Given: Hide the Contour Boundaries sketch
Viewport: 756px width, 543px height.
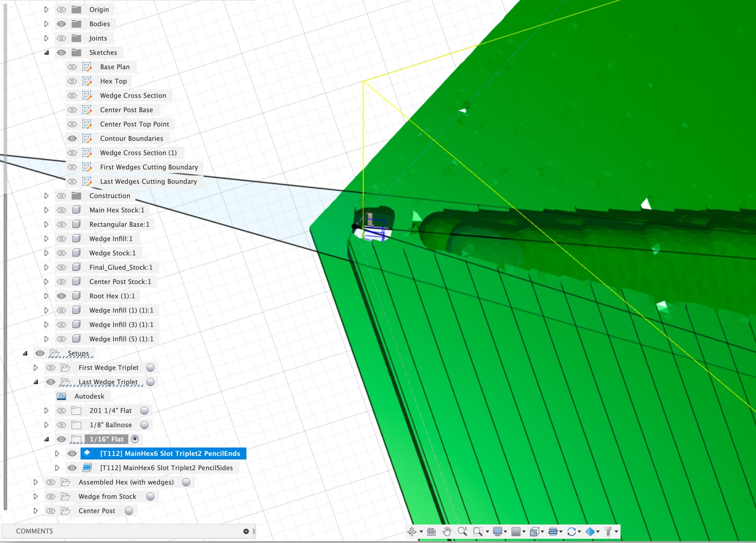Looking at the screenshot, I should pos(72,139).
